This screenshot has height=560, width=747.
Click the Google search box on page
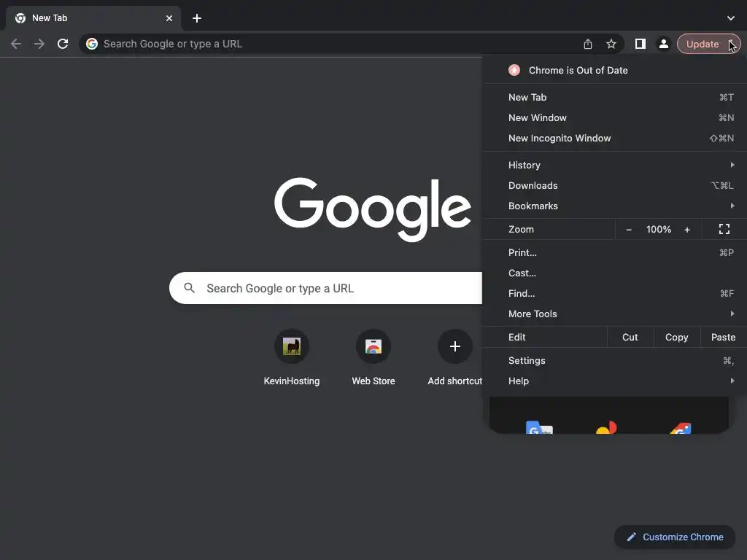[x=326, y=288]
